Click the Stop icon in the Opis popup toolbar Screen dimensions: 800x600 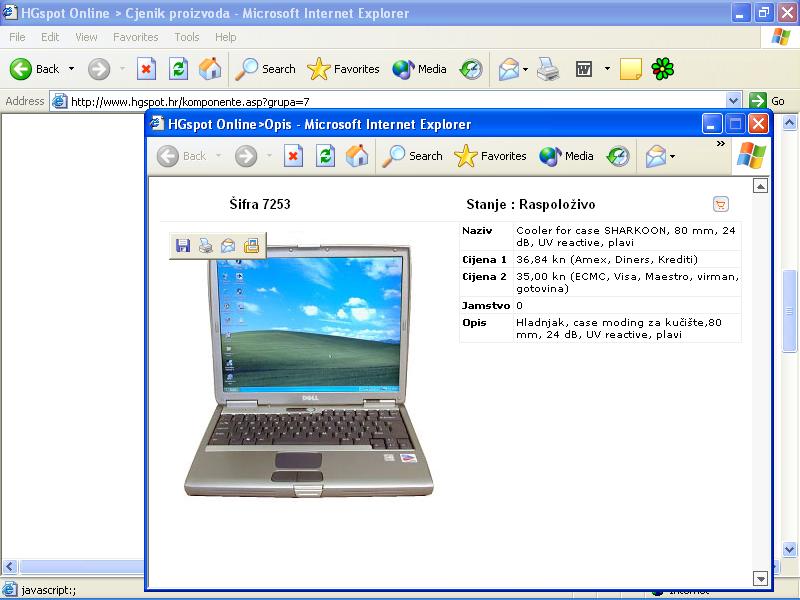tap(293, 156)
